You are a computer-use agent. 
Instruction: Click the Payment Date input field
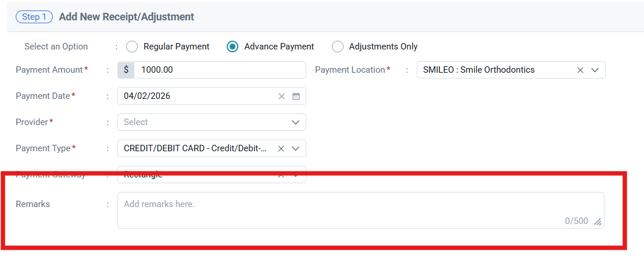pos(212,97)
